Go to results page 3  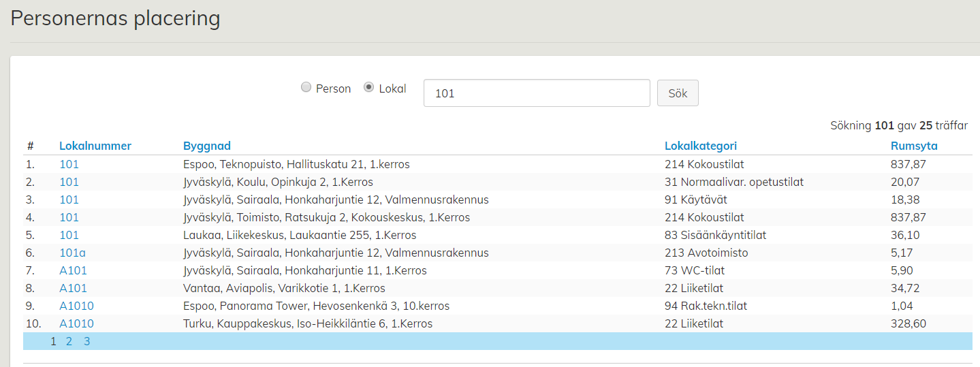click(x=87, y=342)
